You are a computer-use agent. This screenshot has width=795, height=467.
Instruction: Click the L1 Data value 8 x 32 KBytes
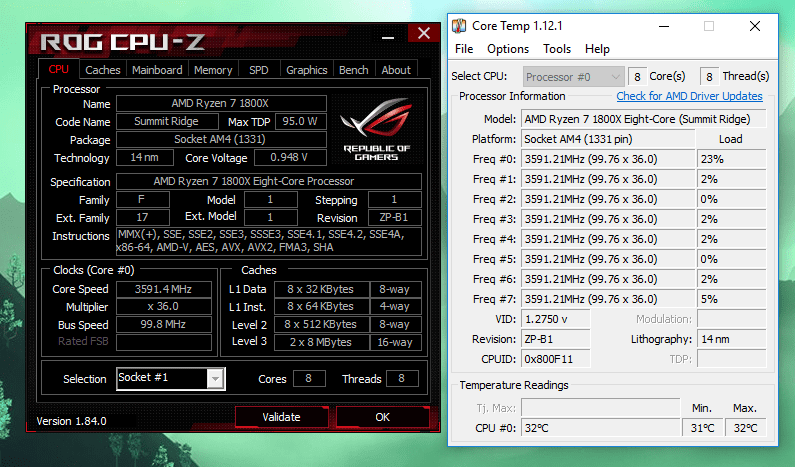[x=321, y=290]
